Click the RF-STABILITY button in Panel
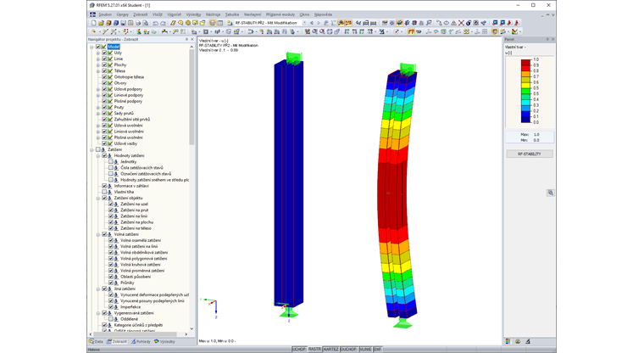This screenshot has width=644, height=353. 530,154
